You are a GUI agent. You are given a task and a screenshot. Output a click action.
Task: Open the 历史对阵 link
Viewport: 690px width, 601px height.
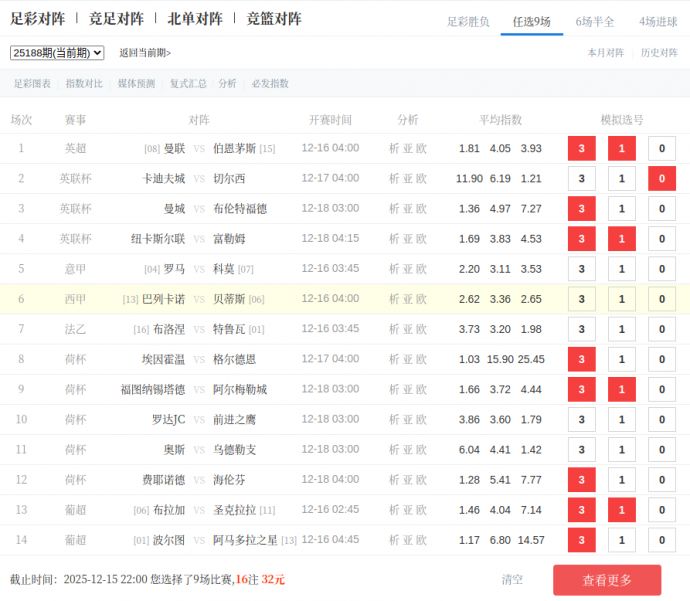click(659, 53)
